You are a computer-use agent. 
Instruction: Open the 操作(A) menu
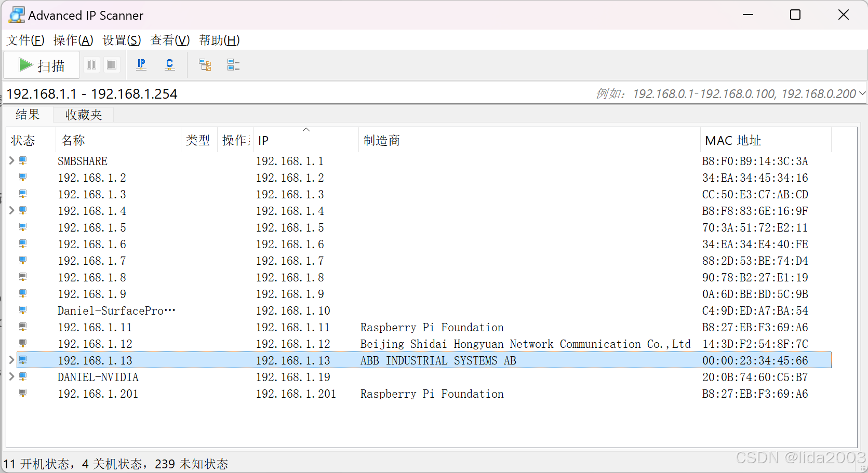click(73, 40)
